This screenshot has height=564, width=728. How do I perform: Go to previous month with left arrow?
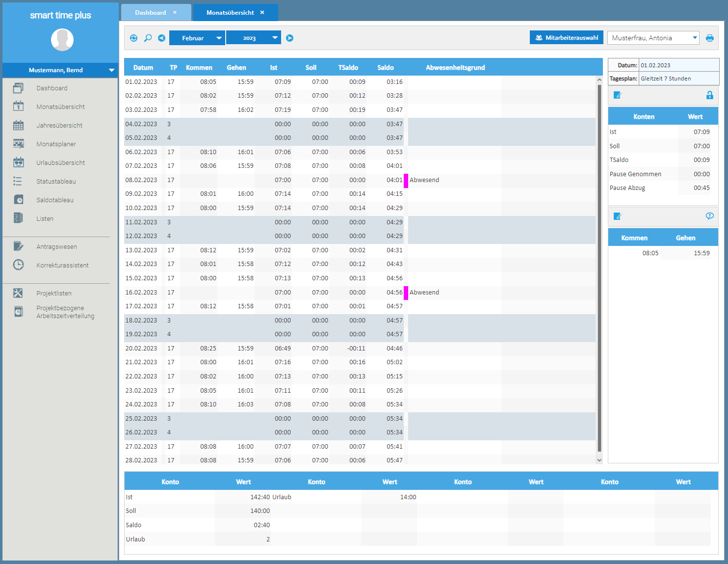click(161, 38)
